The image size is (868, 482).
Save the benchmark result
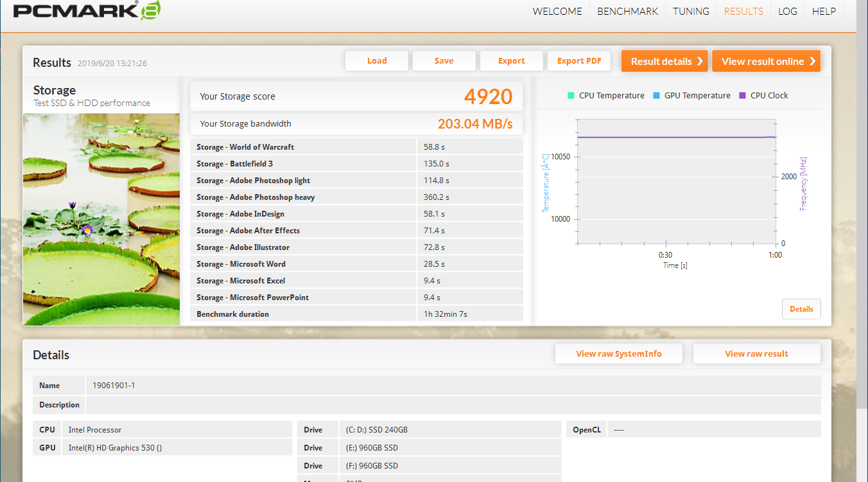(x=444, y=61)
